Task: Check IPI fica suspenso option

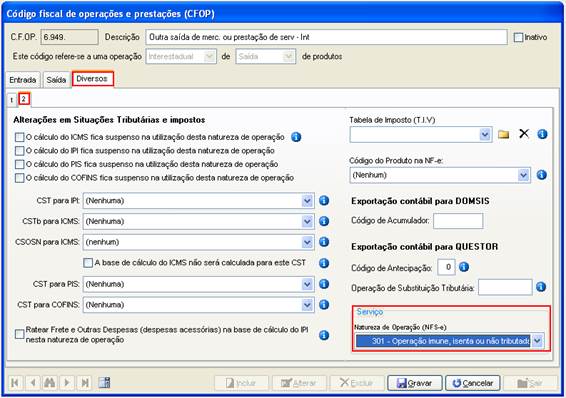Action: click(x=19, y=150)
